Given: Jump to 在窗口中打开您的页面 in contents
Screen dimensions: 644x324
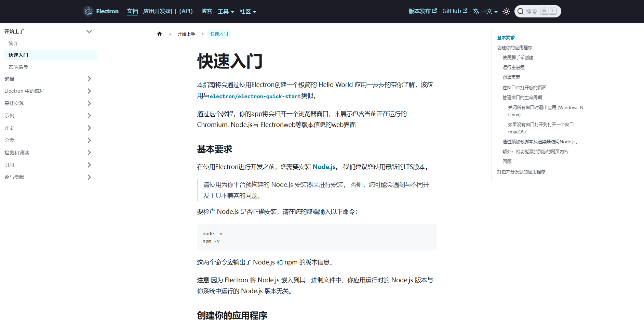Looking at the screenshot, I should pos(524,88).
